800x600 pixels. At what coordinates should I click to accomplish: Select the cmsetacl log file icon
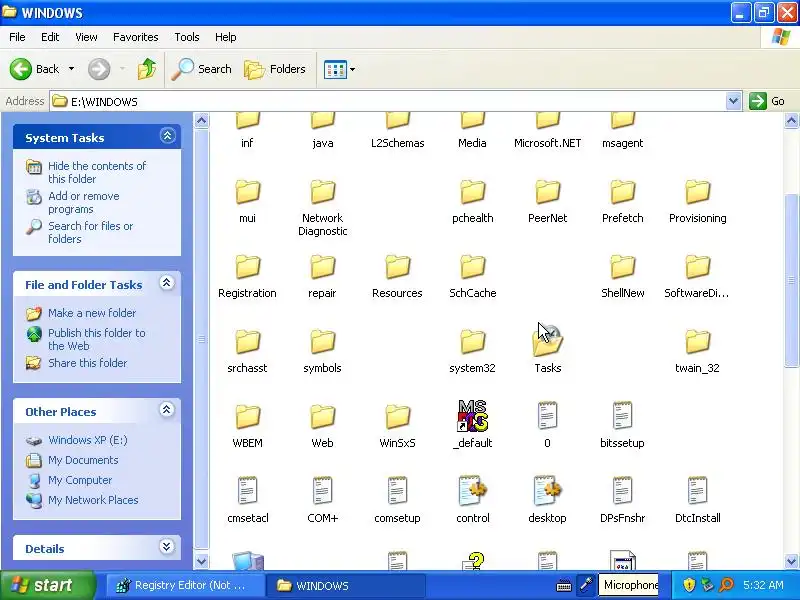[x=248, y=491]
